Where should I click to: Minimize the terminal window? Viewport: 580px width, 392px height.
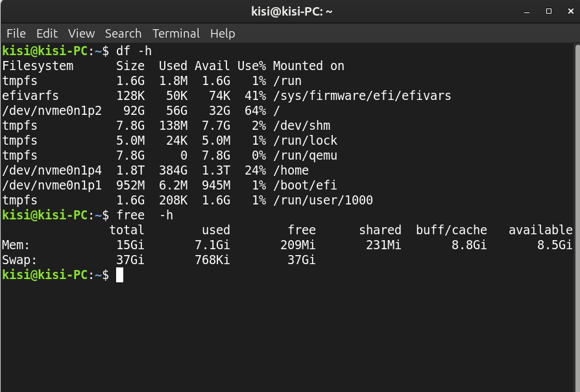click(x=527, y=12)
